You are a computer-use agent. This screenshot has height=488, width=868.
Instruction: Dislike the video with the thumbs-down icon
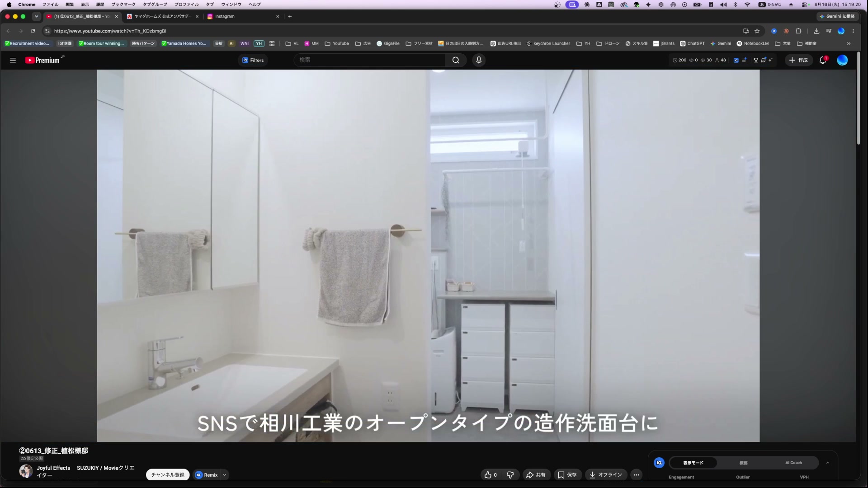coord(510,475)
